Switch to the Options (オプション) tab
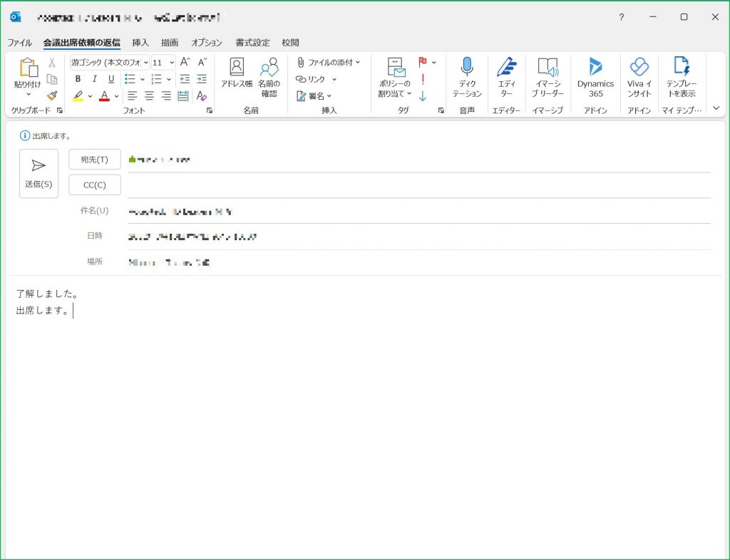The height and width of the screenshot is (560, 730). click(x=207, y=43)
